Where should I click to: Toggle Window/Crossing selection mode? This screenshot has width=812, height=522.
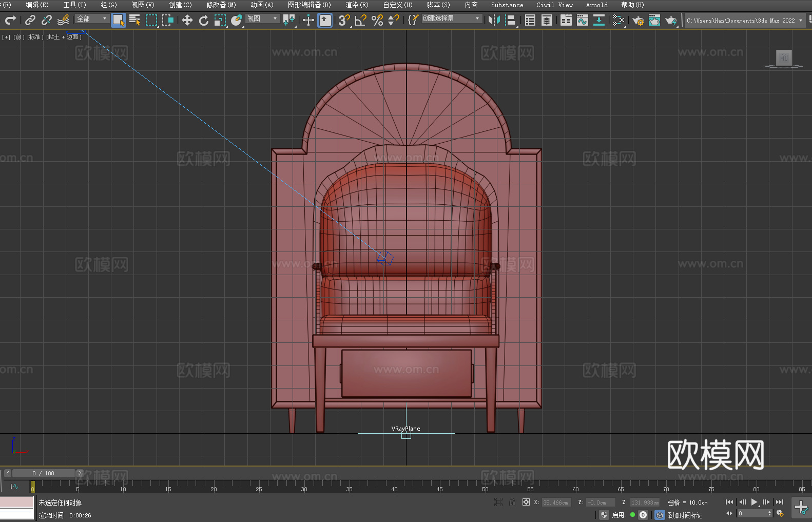(x=168, y=20)
